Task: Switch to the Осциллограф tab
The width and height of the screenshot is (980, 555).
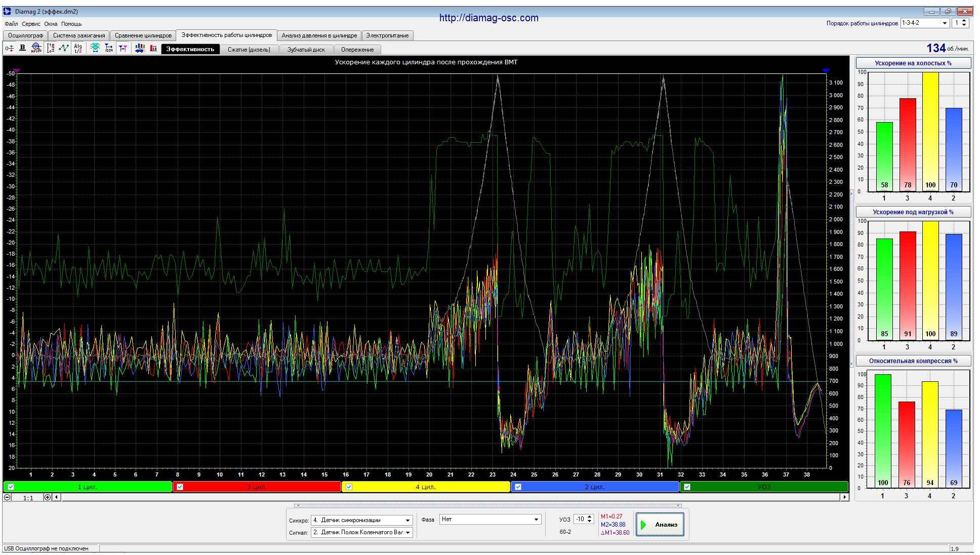Action: coord(25,35)
